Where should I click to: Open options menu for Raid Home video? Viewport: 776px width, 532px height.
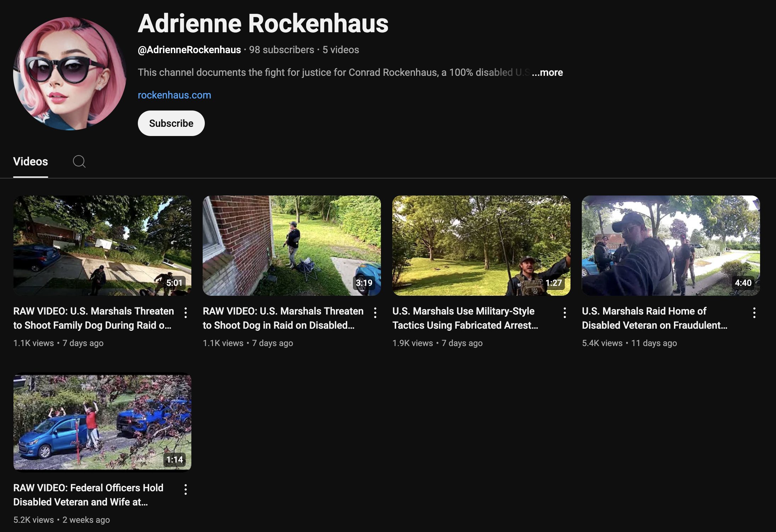tap(754, 312)
